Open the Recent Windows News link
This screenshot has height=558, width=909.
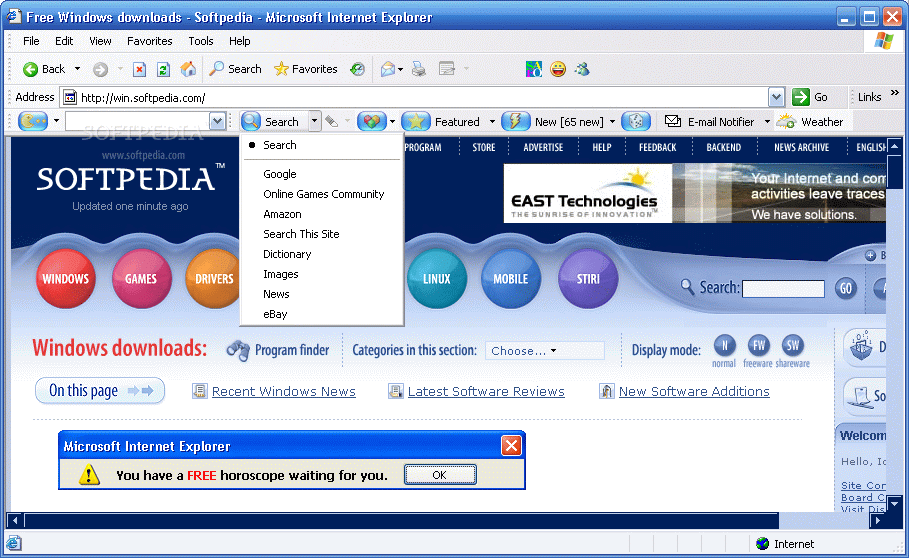283,391
